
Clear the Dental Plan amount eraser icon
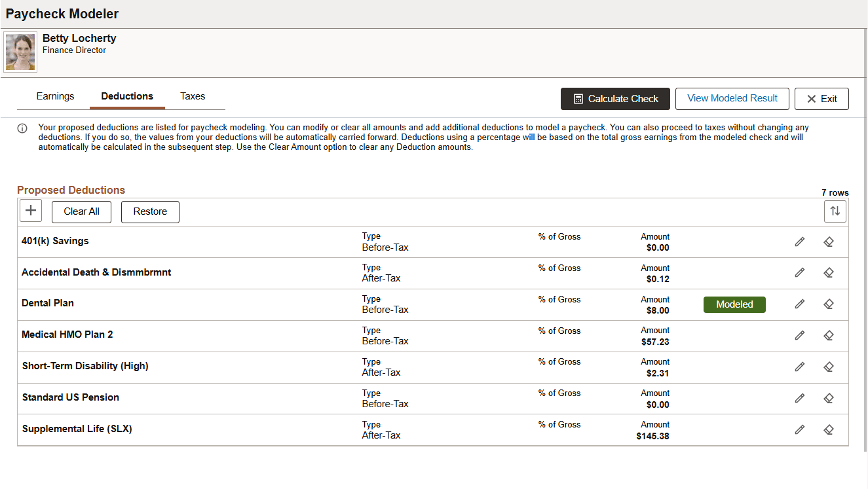point(828,304)
